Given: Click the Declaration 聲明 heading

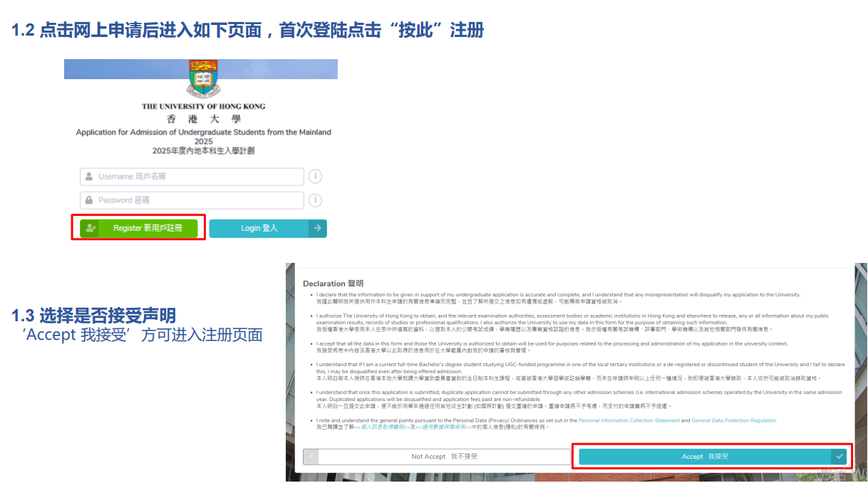Looking at the screenshot, I should coord(333,284).
